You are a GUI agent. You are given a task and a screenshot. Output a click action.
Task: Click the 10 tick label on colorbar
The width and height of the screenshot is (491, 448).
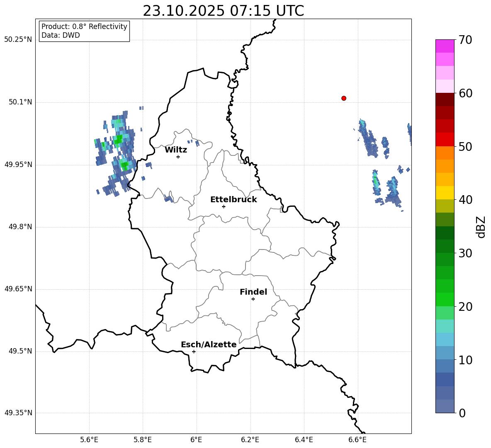[x=465, y=360]
